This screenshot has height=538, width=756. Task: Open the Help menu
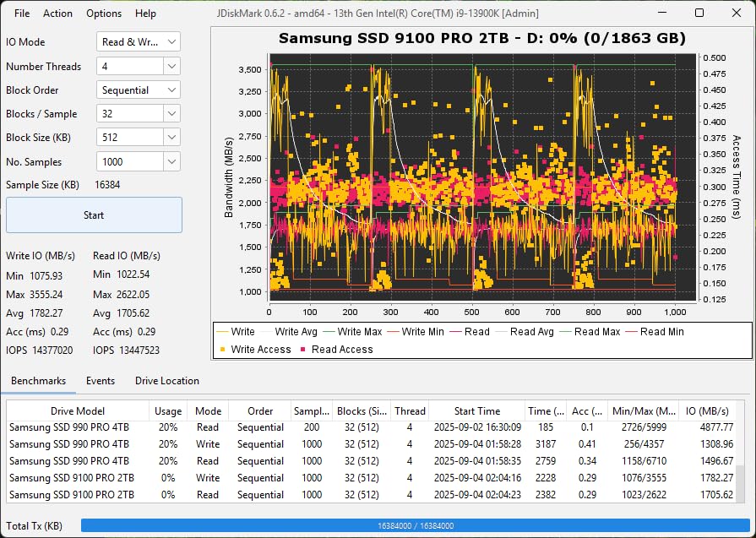coord(145,13)
